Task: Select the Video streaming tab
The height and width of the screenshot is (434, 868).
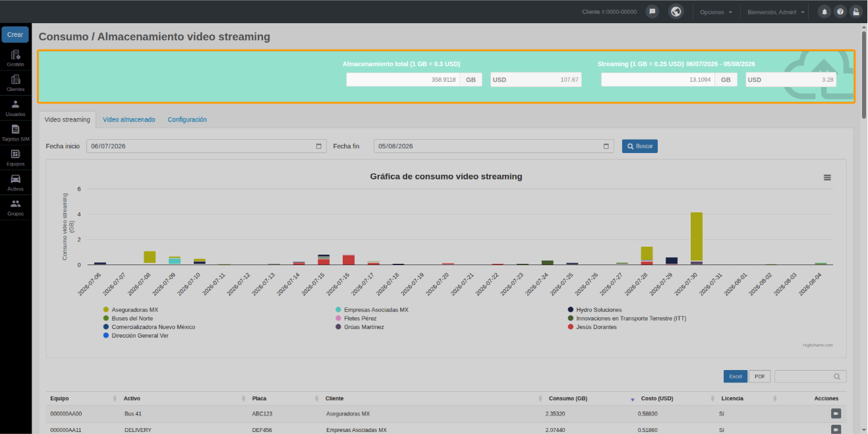Action: [x=67, y=119]
